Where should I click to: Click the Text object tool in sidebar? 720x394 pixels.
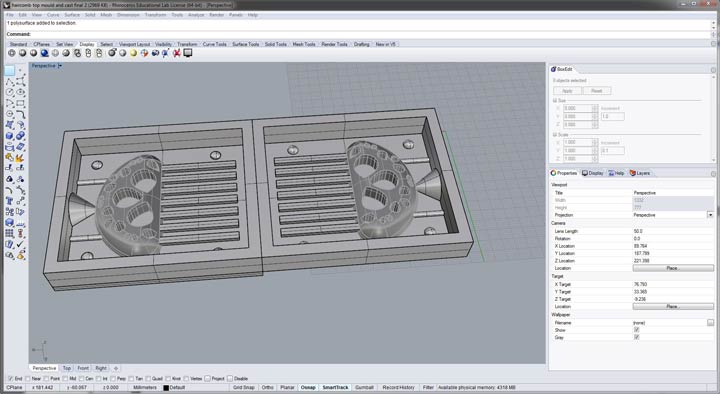(x=9, y=201)
